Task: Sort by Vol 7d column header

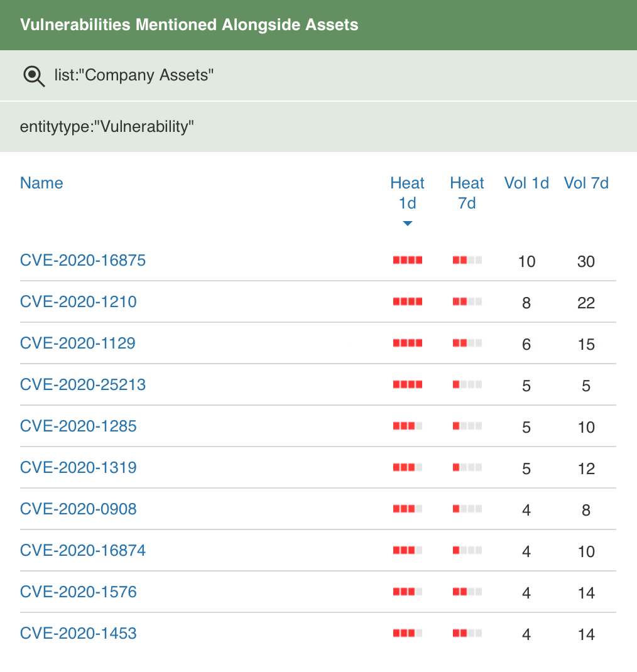Action: coord(586,183)
